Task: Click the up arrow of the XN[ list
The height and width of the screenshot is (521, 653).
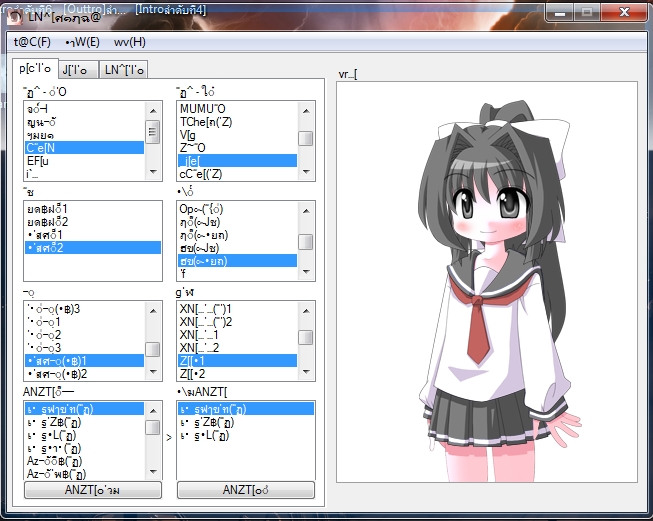Action: (306, 310)
